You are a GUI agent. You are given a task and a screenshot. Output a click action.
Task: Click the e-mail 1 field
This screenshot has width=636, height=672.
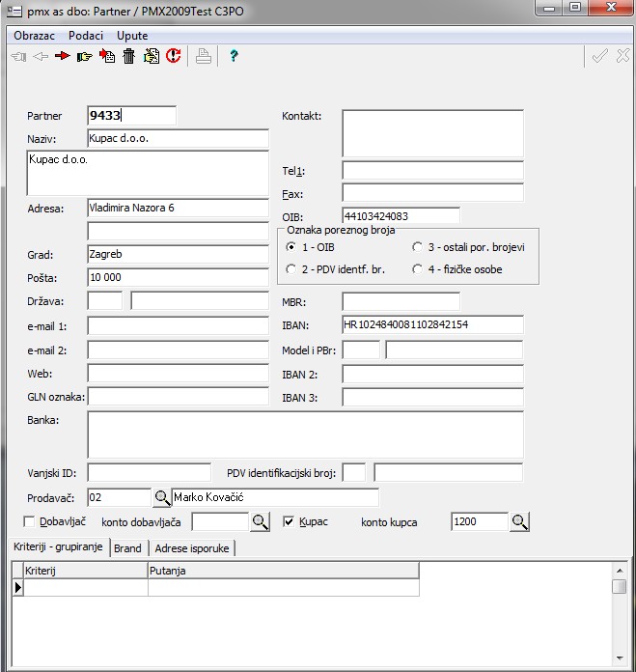coord(179,326)
